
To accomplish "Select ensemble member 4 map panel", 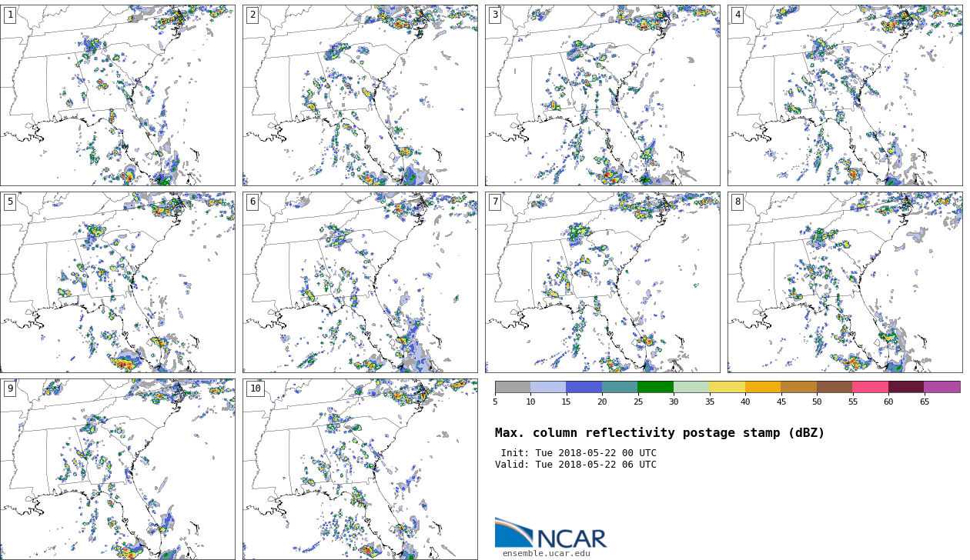I will 845,95.
